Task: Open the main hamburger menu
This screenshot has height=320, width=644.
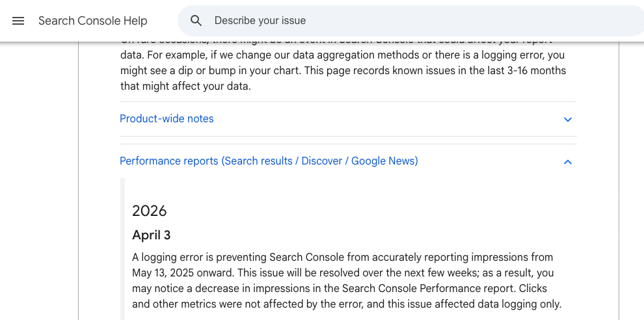Action: (18, 21)
